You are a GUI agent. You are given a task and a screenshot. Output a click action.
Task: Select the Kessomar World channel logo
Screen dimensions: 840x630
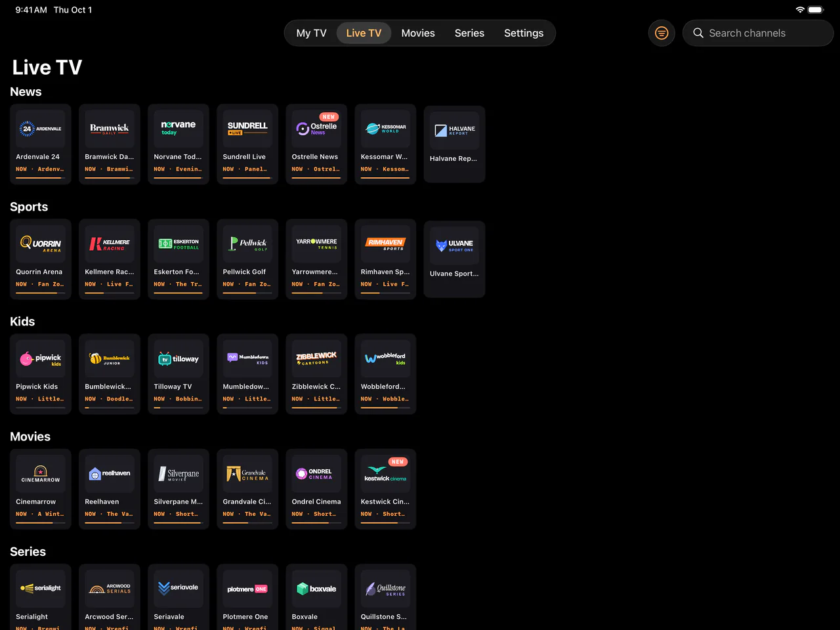pyautogui.click(x=385, y=129)
